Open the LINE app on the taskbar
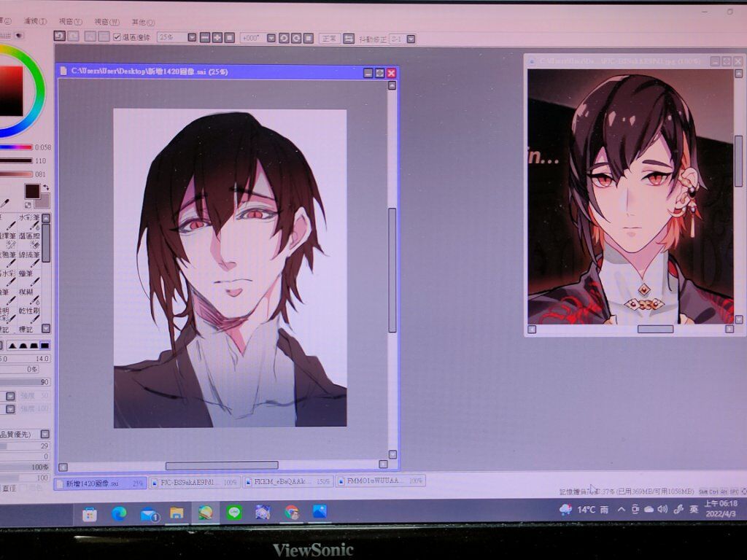747x560 pixels. point(234,513)
